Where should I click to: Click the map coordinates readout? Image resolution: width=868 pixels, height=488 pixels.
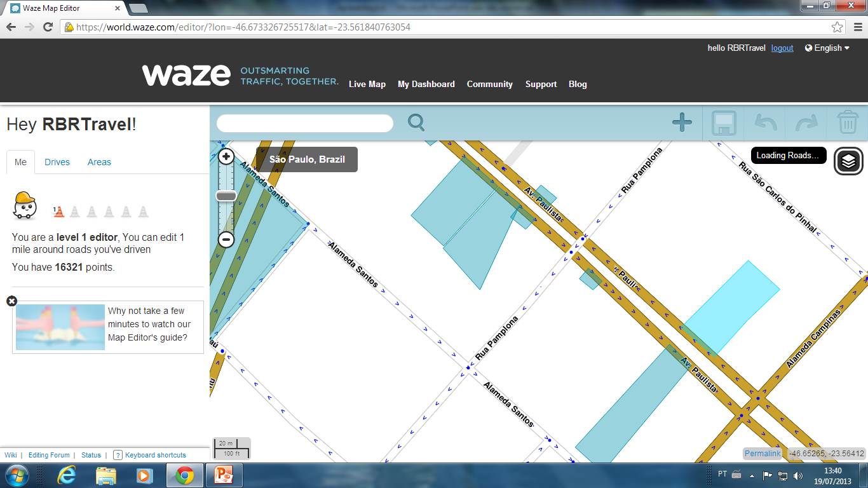point(826,454)
